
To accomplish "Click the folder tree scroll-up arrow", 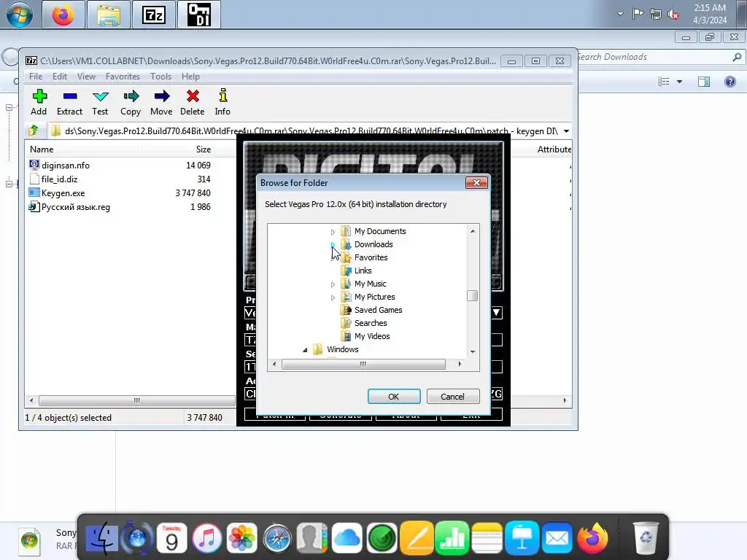I will (473, 231).
